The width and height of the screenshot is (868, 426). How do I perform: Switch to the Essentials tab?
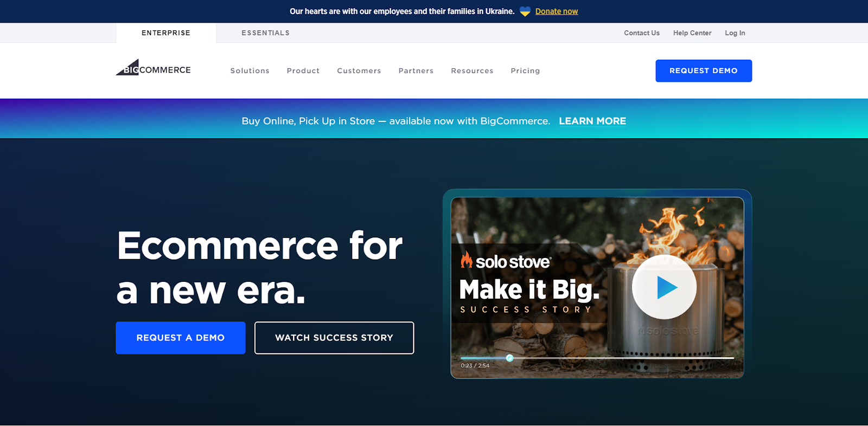[x=265, y=33]
